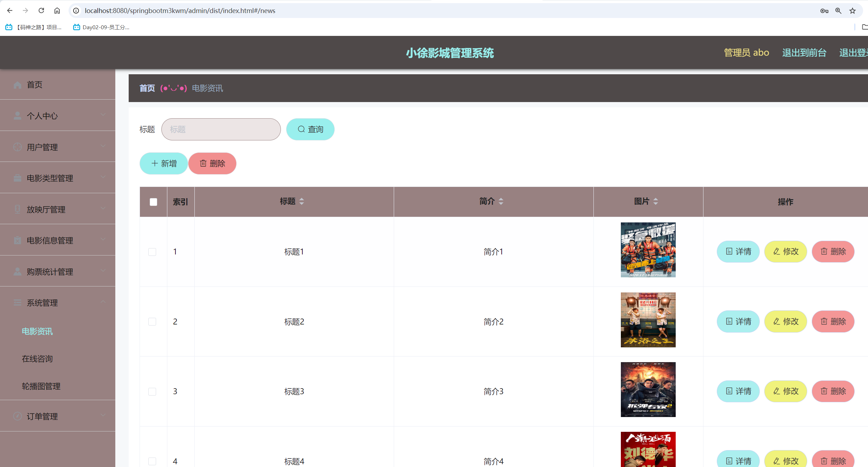Click the browser home icon
Screen dimensions: 868x467
pos(57,11)
